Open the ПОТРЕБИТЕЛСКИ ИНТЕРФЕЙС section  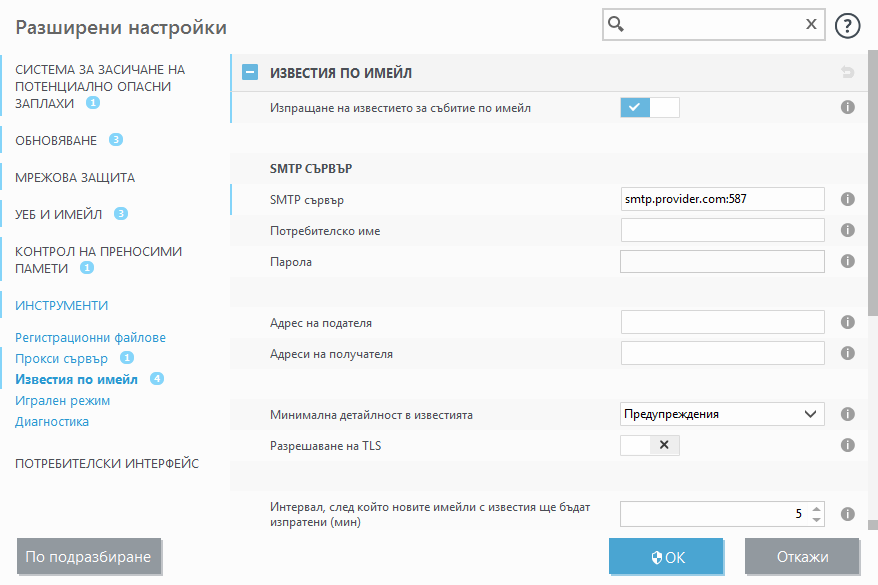click(x=106, y=463)
